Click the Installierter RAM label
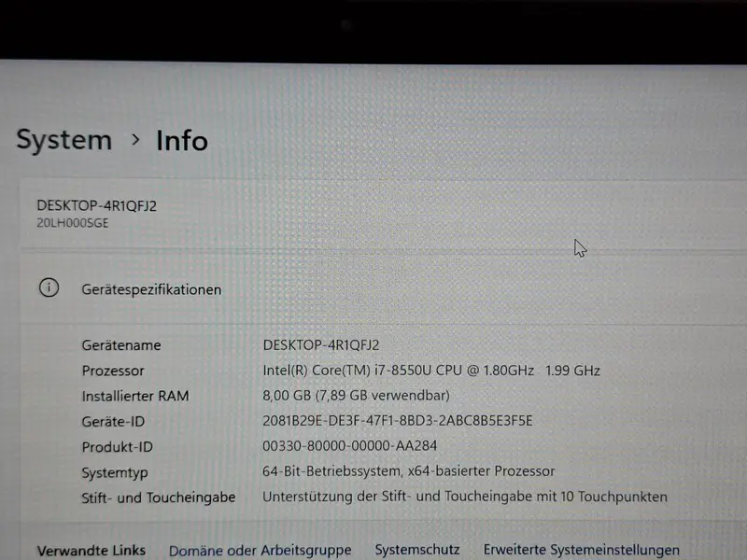Viewport: 747px width, 560px height. [x=135, y=396]
